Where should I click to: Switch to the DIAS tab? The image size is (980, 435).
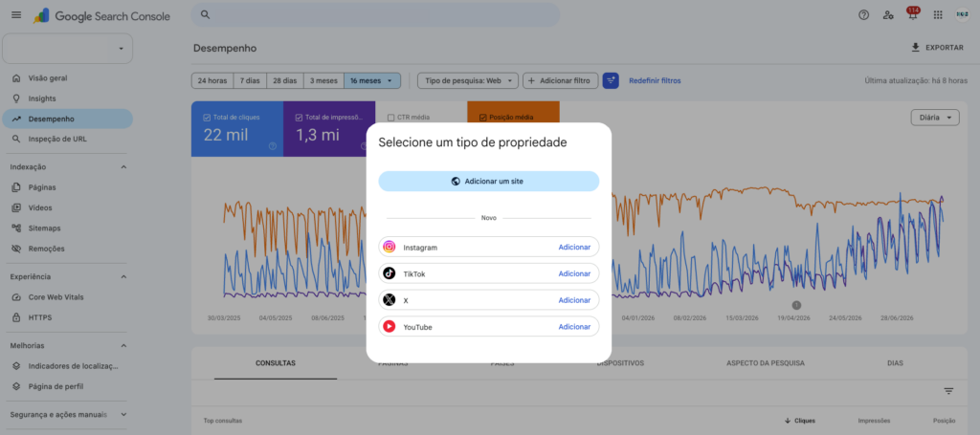point(895,363)
